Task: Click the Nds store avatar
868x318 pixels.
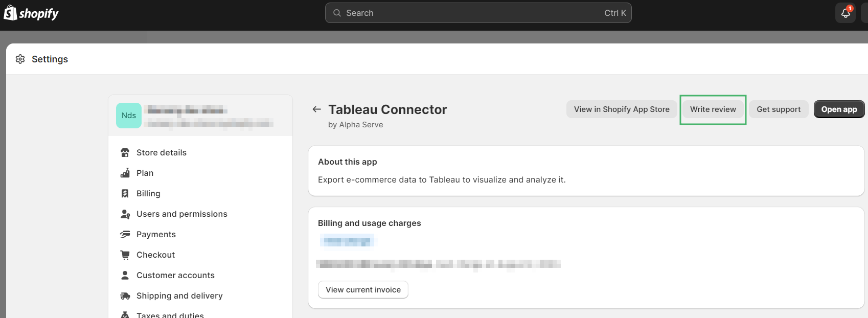Action: pyautogui.click(x=129, y=116)
